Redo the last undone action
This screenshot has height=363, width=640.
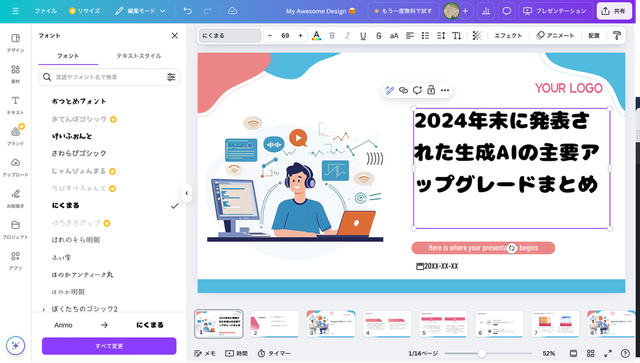coord(207,11)
